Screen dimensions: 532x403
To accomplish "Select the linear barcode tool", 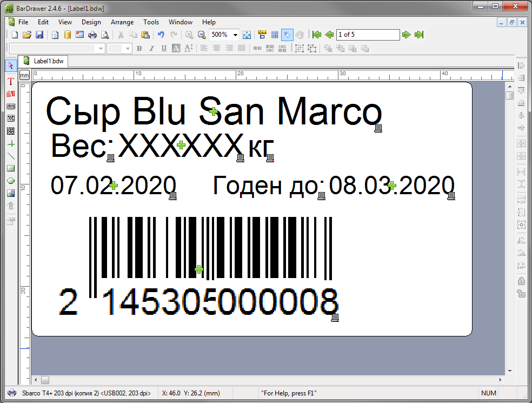I will tap(11, 106).
